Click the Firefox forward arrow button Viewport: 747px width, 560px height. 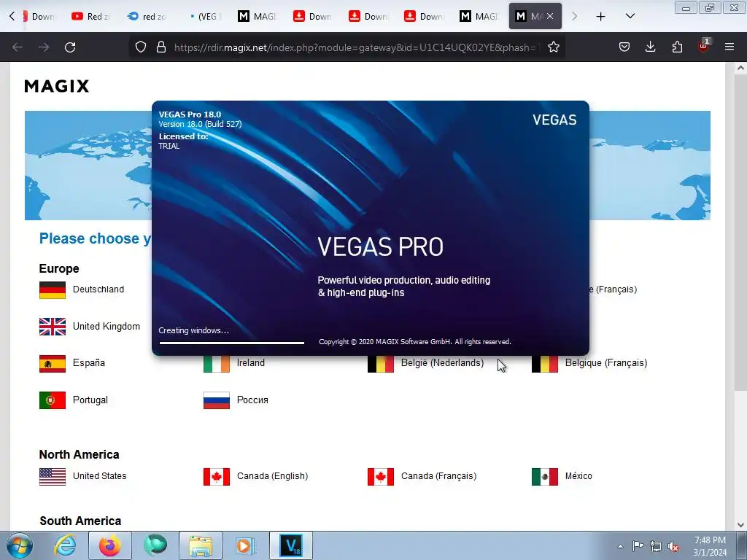click(44, 47)
